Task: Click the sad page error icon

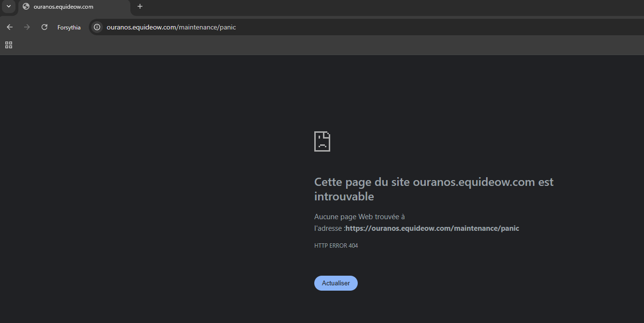Action: coord(322,141)
